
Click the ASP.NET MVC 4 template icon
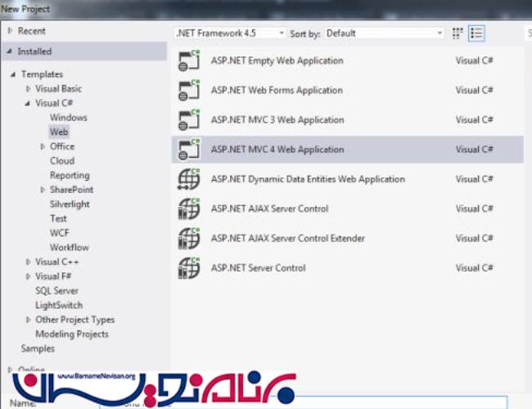coord(189,150)
